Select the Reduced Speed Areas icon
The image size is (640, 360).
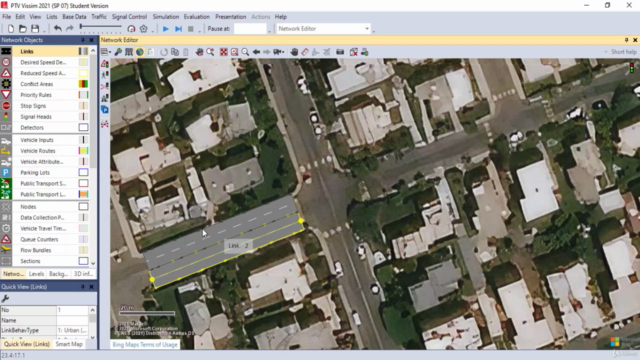[6, 73]
